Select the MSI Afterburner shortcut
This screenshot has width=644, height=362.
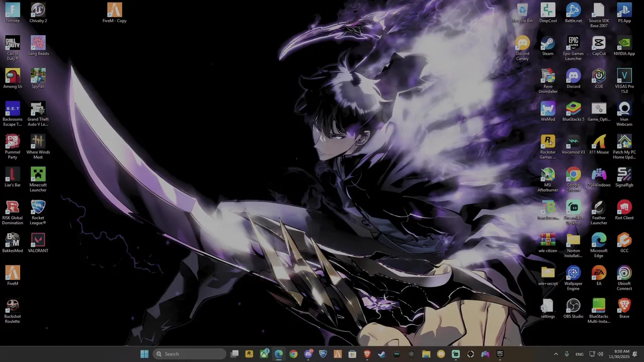click(x=548, y=179)
